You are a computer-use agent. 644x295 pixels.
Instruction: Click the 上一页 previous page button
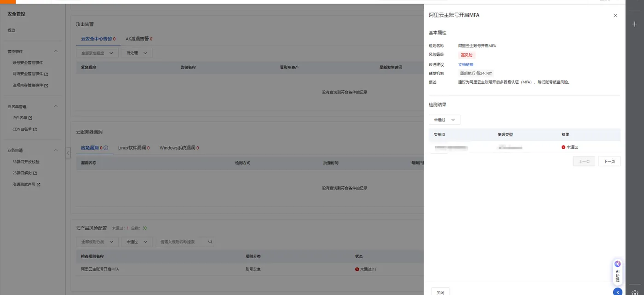tap(584, 162)
